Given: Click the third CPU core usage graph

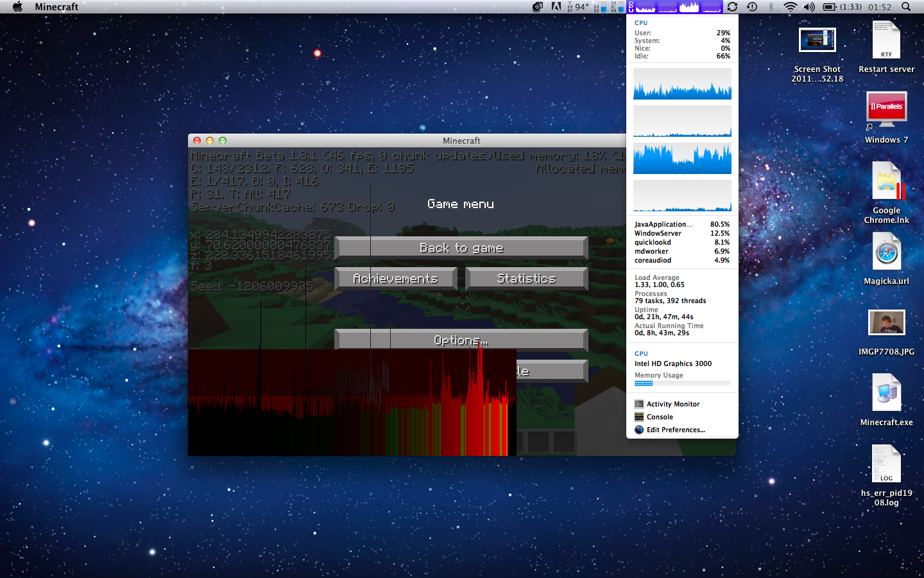Looking at the screenshot, I should point(682,158).
